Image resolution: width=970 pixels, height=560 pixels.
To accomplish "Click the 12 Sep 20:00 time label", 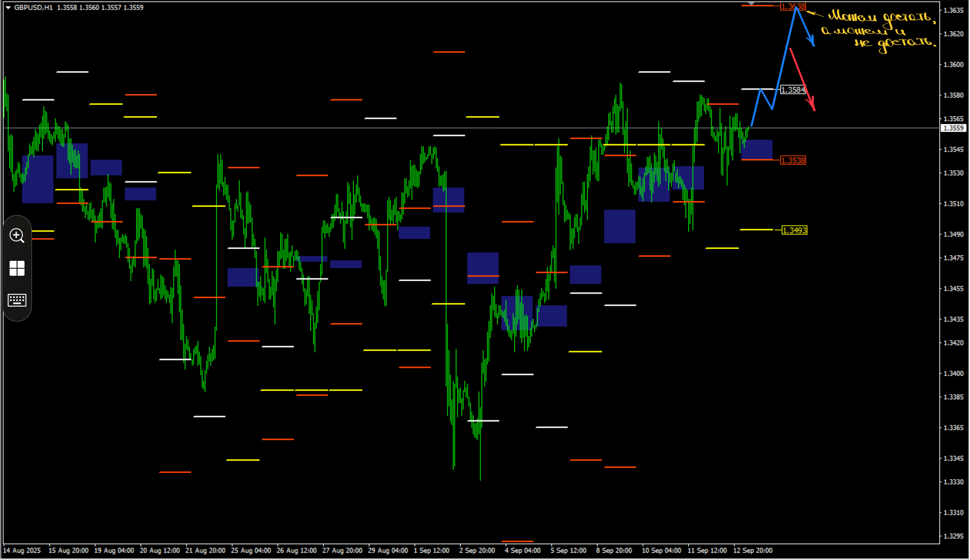I will [x=753, y=550].
